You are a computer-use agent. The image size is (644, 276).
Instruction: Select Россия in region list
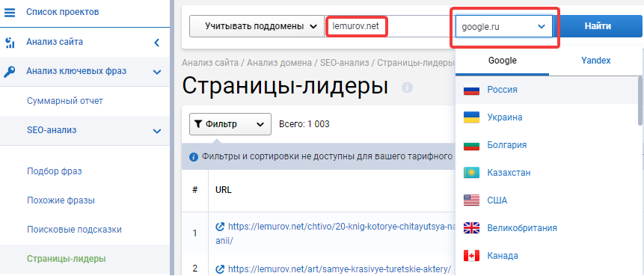502,90
